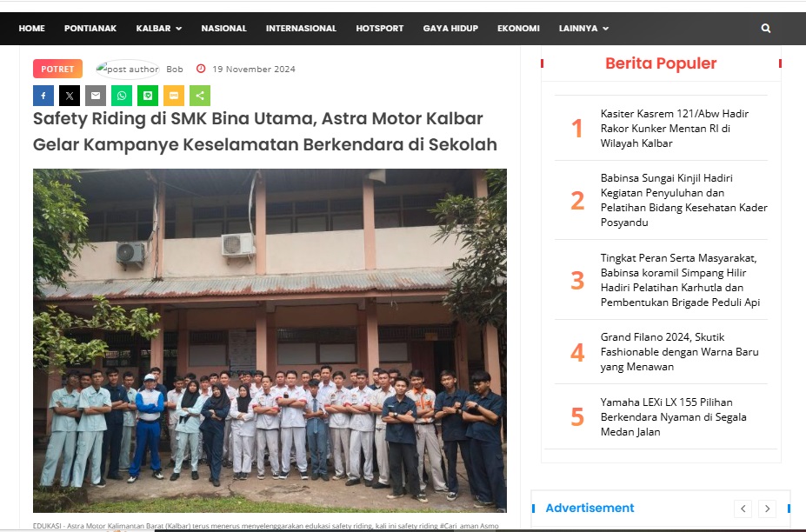Share article on Line
This screenshot has height=532, width=806.
pyautogui.click(x=148, y=96)
